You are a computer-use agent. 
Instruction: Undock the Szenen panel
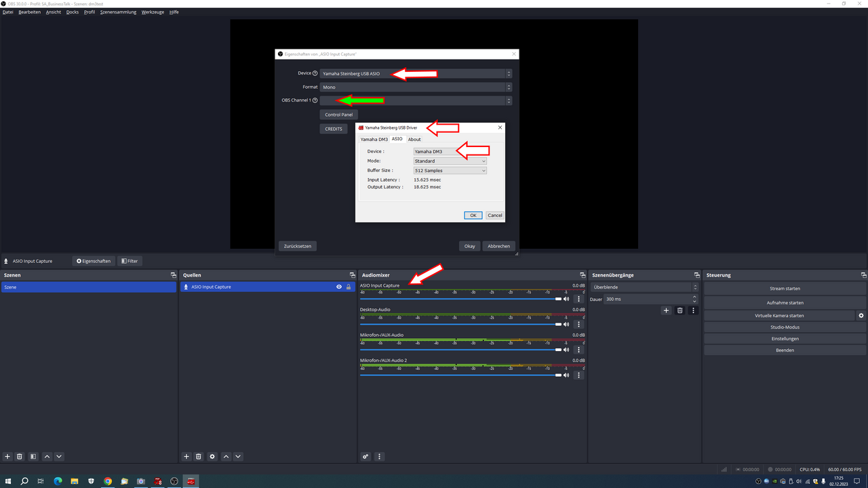pyautogui.click(x=173, y=275)
